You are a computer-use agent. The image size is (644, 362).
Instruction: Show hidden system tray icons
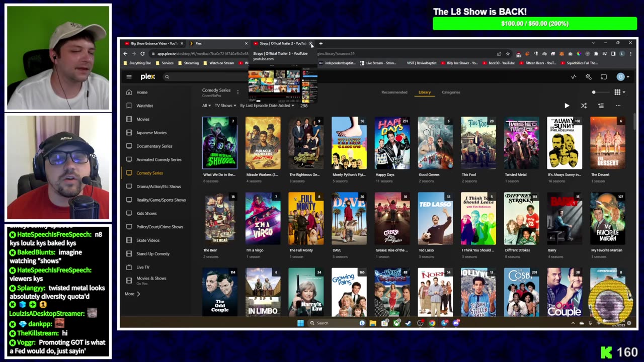[x=573, y=323]
